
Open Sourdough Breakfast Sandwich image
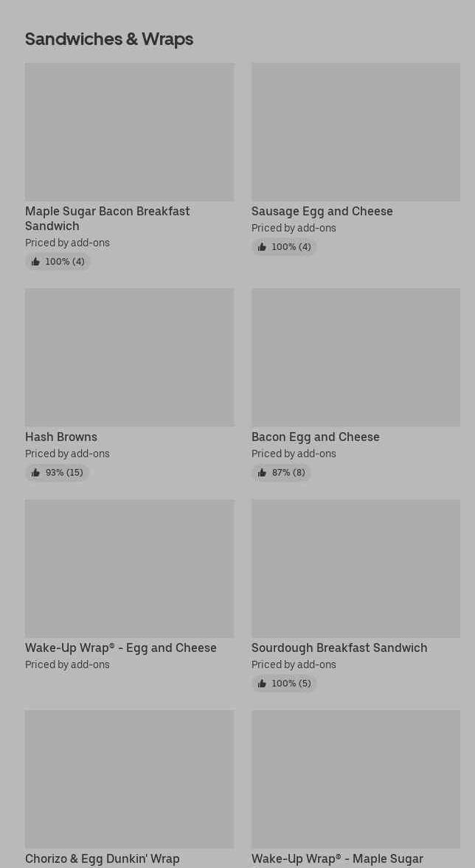[356, 569]
